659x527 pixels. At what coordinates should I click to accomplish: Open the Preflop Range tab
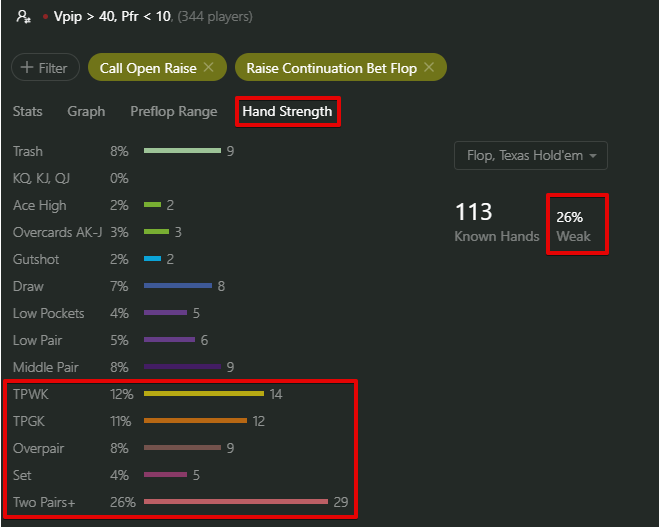point(174,111)
